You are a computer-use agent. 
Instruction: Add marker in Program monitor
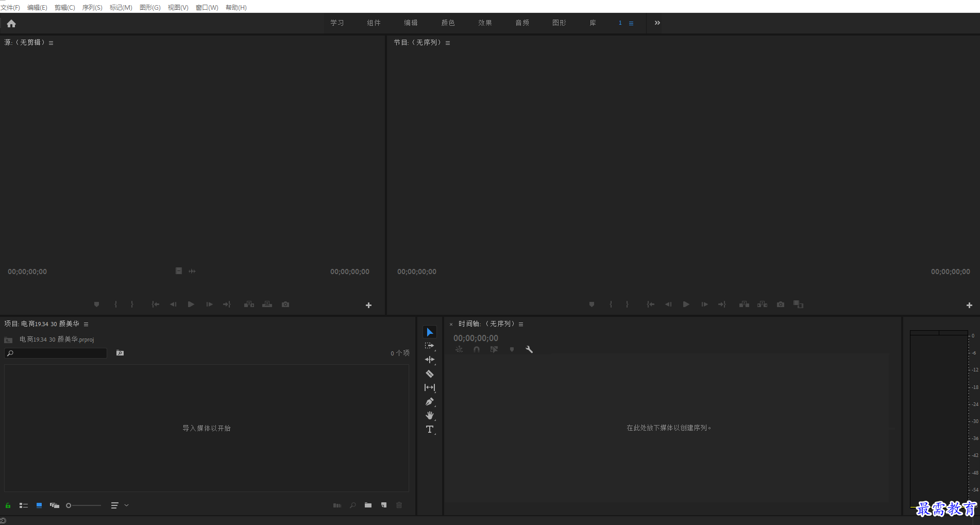click(x=592, y=304)
